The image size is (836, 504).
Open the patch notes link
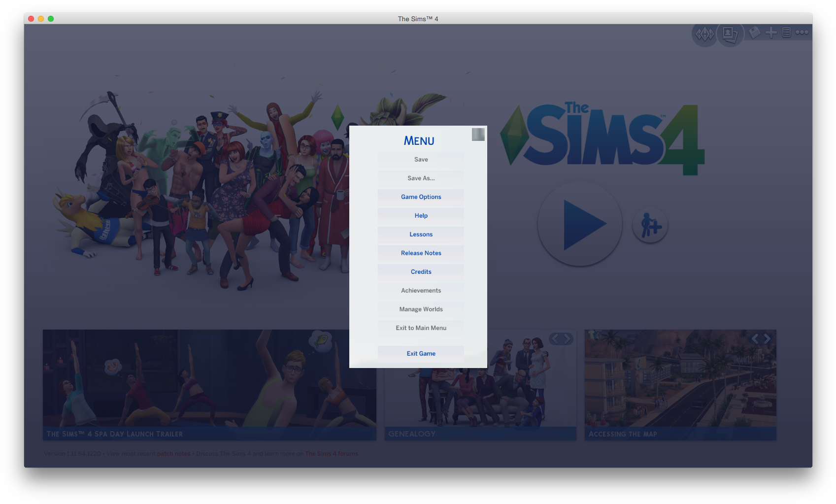pyautogui.click(x=173, y=453)
